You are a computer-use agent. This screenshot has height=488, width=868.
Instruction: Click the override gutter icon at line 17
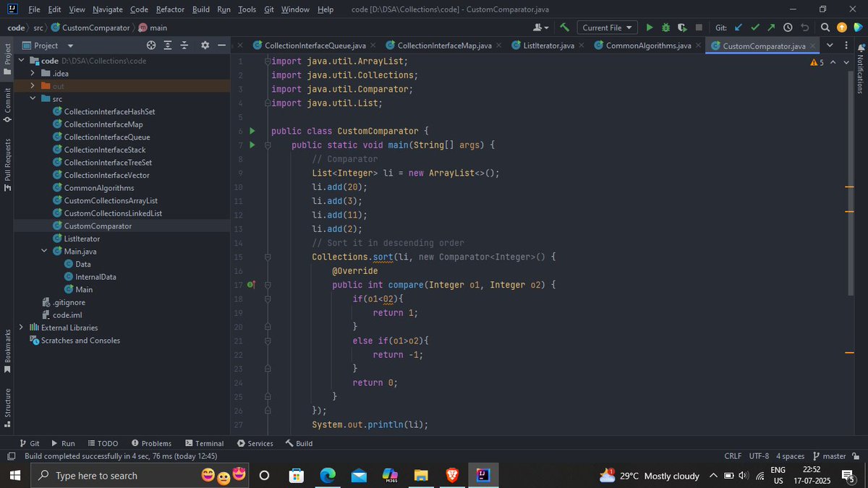tap(251, 285)
